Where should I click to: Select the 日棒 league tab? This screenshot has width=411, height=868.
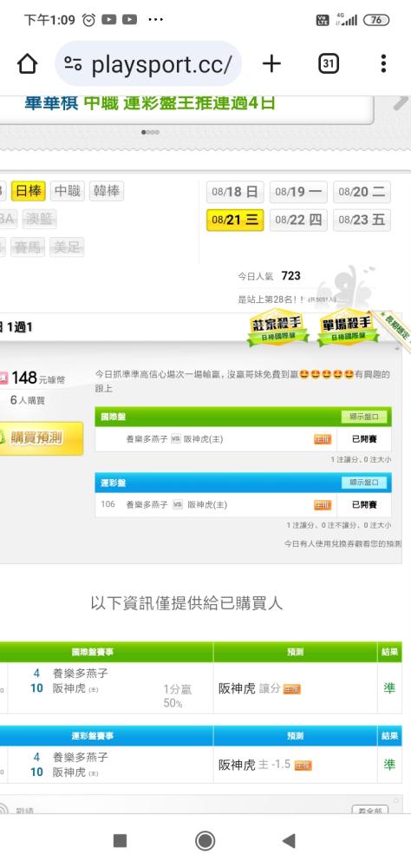coord(29,192)
